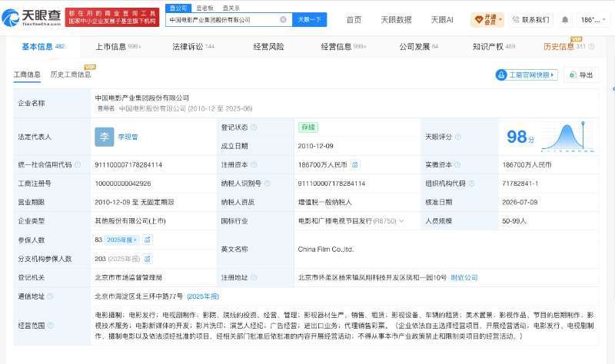Click the 其他股份有限公司(上市) enterprise type value
Image resolution: width=615 pixels, height=364 pixels.
(x=130, y=221)
